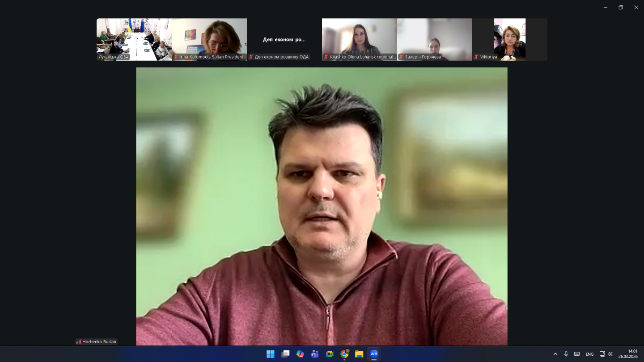Viewport: 644px width, 362px height.
Task: Open the Windows Start menu
Action: (x=271, y=354)
